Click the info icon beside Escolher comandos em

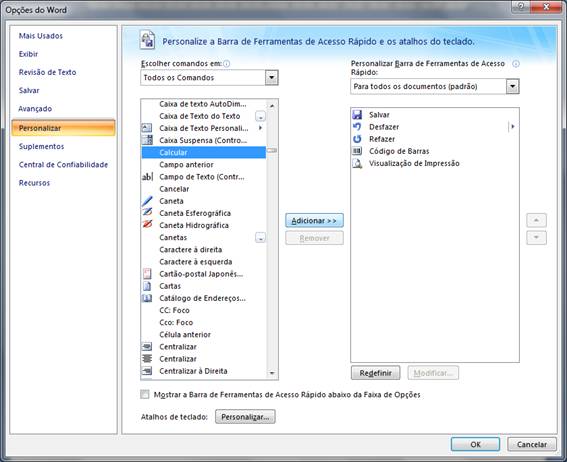[x=226, y=64]
